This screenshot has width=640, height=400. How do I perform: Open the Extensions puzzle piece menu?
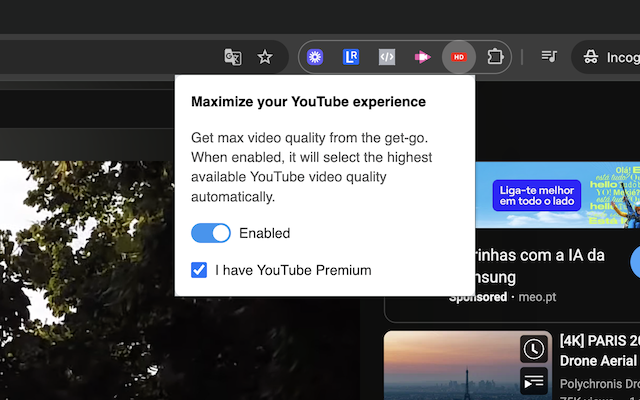(x=495, y=57)
